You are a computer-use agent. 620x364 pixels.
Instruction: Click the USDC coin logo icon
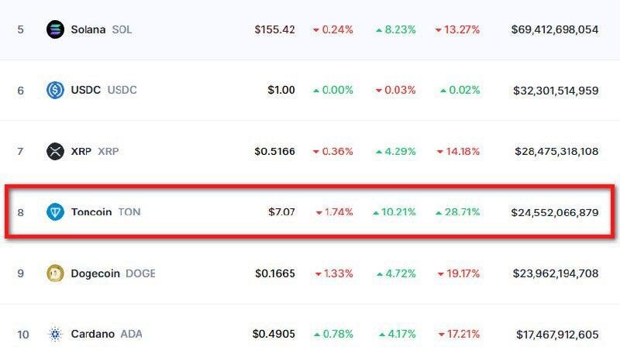point(55,90)
